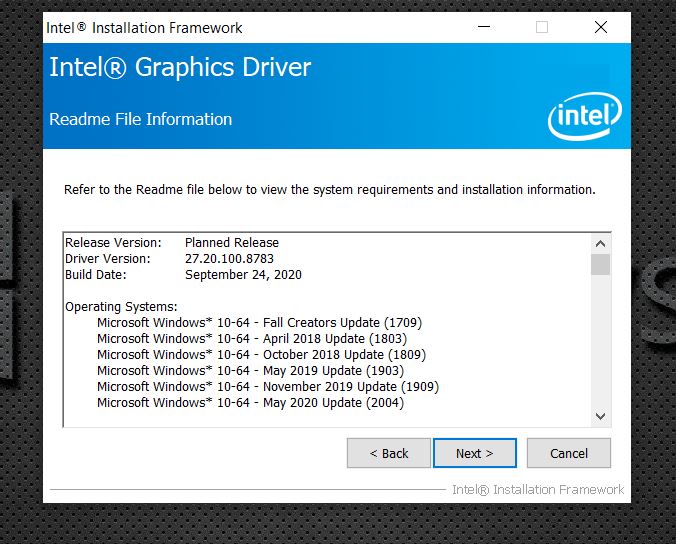Screen dimensions: 676x544
Task: Minimize the installer window
Action: (x=484, y=27)
